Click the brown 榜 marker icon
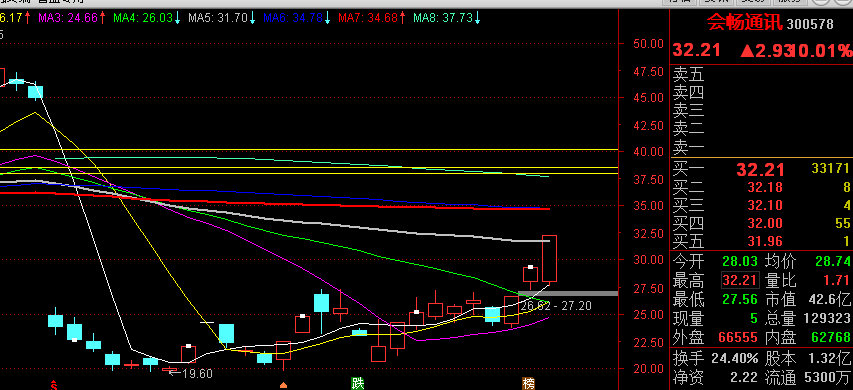This screenshot has width=853, height=390. click(x=528, y=383)
